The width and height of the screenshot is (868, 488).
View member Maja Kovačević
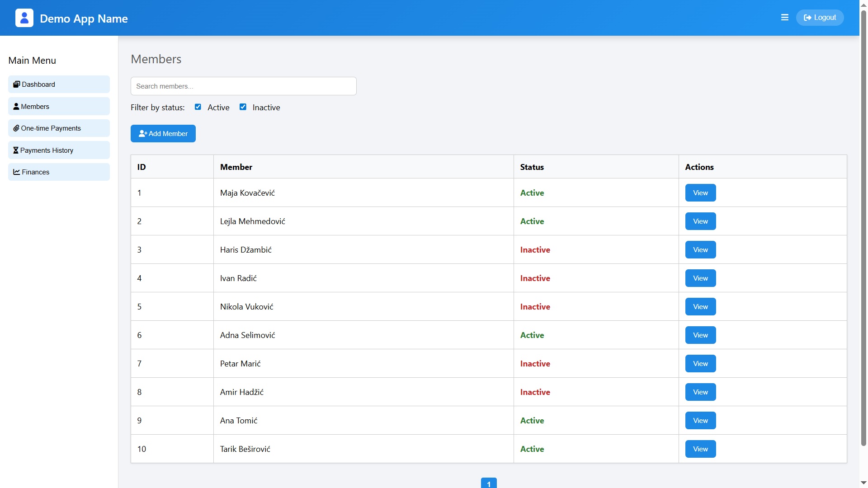pyautogui.click(x=700, y=193)
